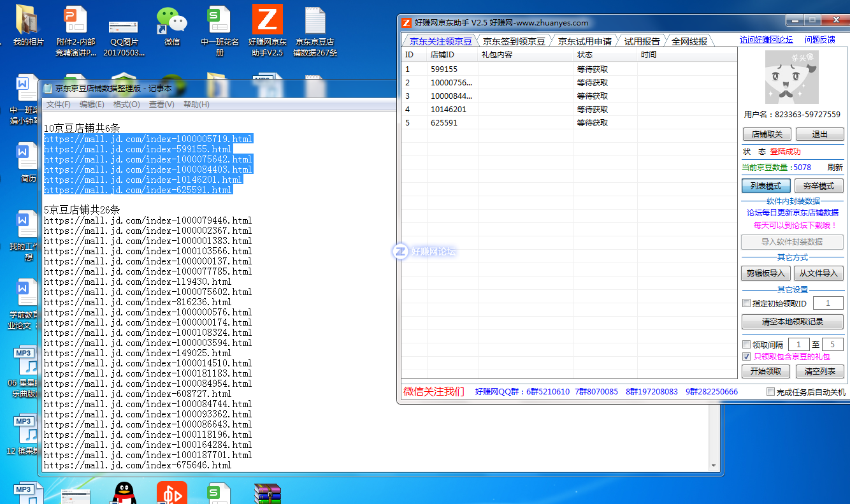Enable the 领取间隔 checkbox
The height and width of the screenshot is (504, 850).
(747, 345)
